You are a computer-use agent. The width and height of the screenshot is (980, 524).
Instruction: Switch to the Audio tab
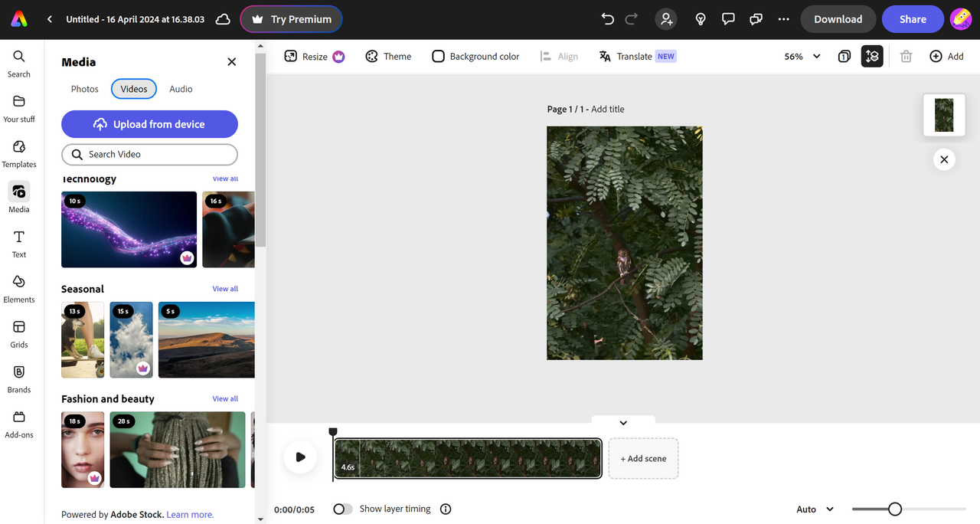tap(181, 89)
